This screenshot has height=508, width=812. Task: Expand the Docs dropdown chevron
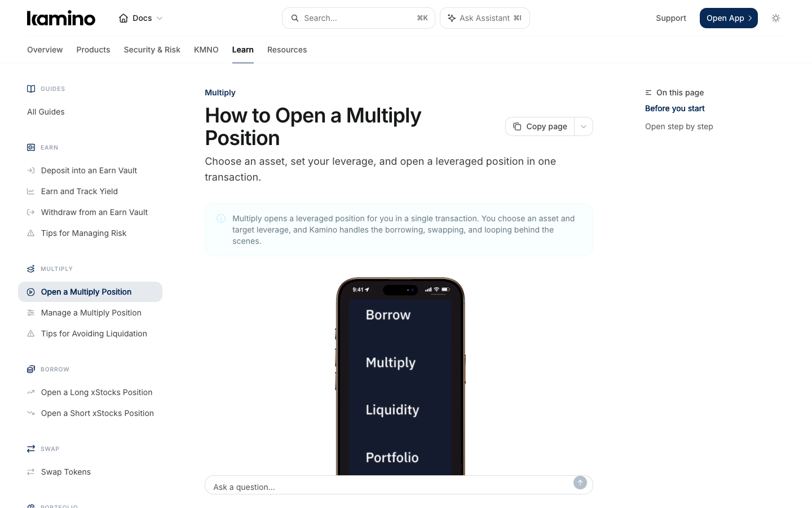[160, 18]
